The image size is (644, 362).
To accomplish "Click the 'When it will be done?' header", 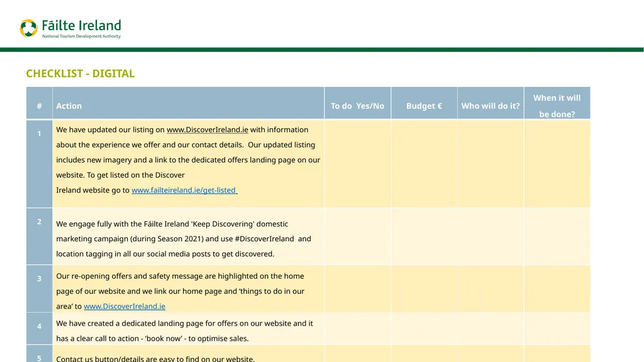I will point(557,103).
